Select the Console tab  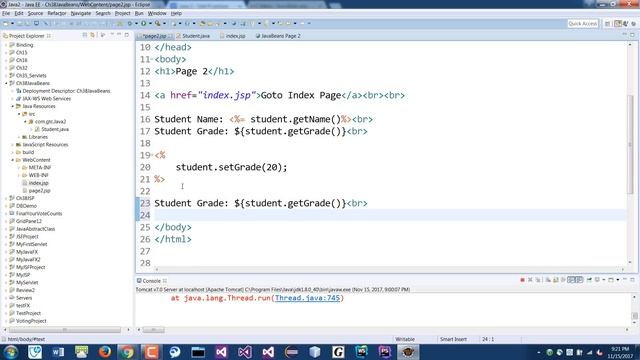point(151,281)
